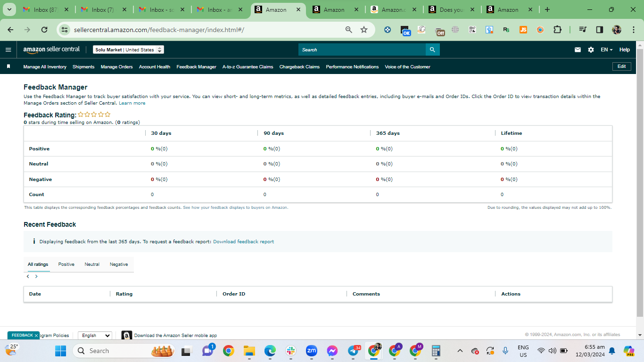
Task: Open the English language select in the footer
Action: [95, 336]
